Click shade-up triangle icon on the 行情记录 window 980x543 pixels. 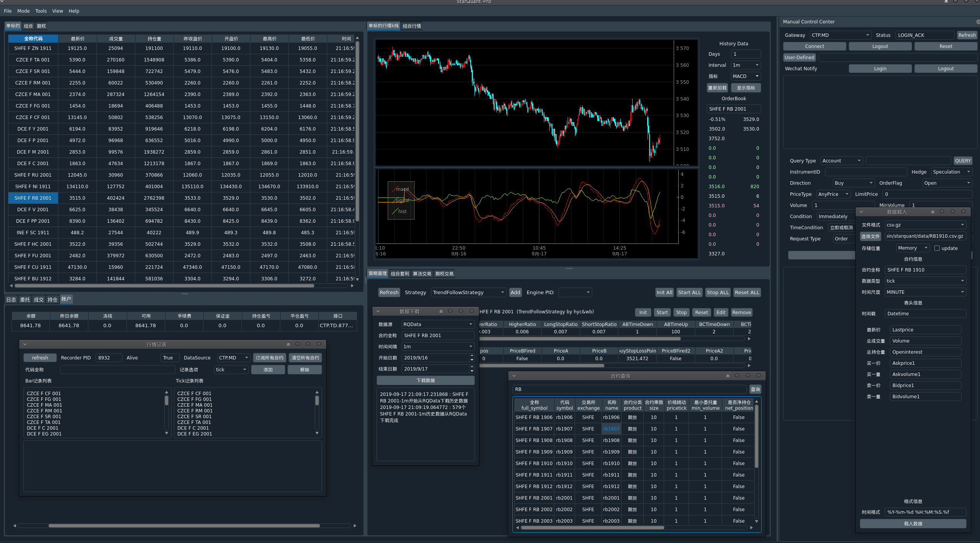click(x=288, y=344)
